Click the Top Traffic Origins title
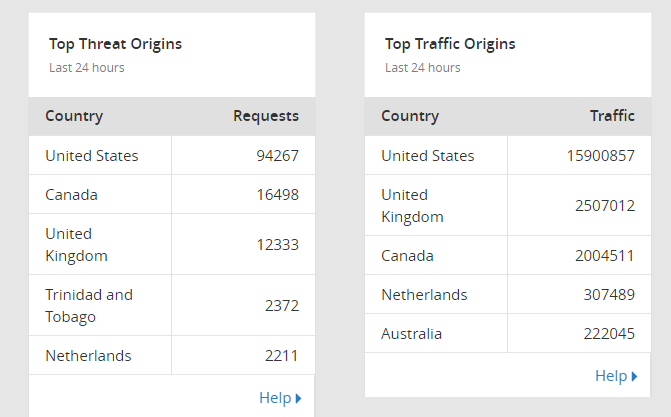 point(450,44)
